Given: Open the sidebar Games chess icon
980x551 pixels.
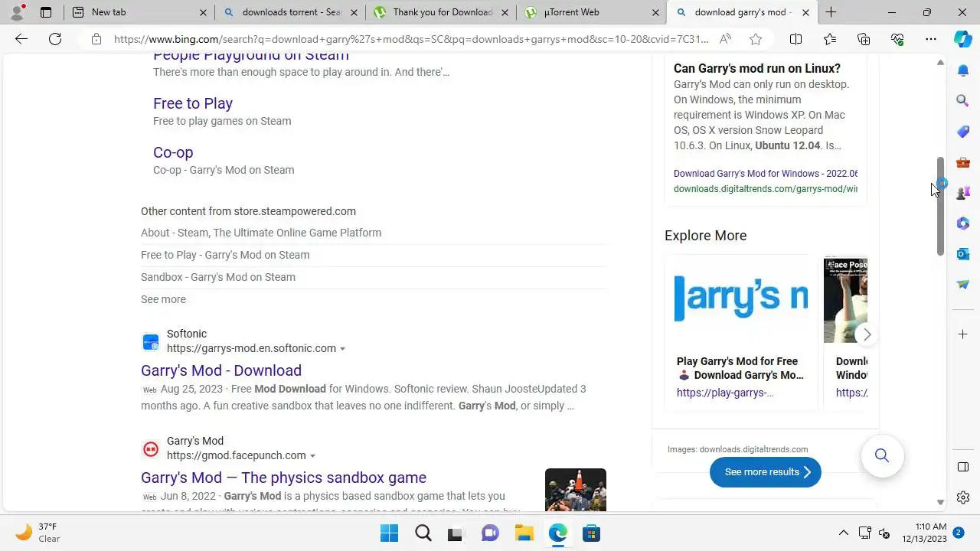Looking at the screenshot, I should tap(963, 192).
